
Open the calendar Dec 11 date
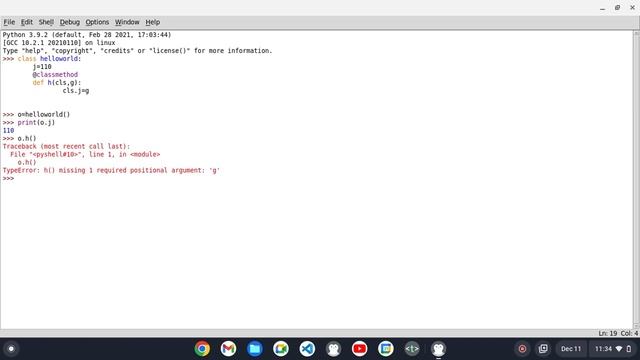pyautogui.click(x=571, y=349)
